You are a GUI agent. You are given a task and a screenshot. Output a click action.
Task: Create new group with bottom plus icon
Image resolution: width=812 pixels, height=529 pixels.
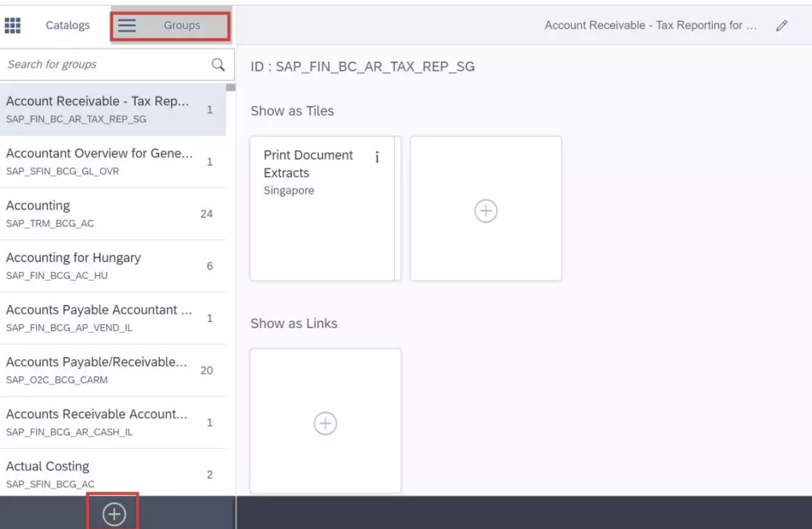pos(113,515)
